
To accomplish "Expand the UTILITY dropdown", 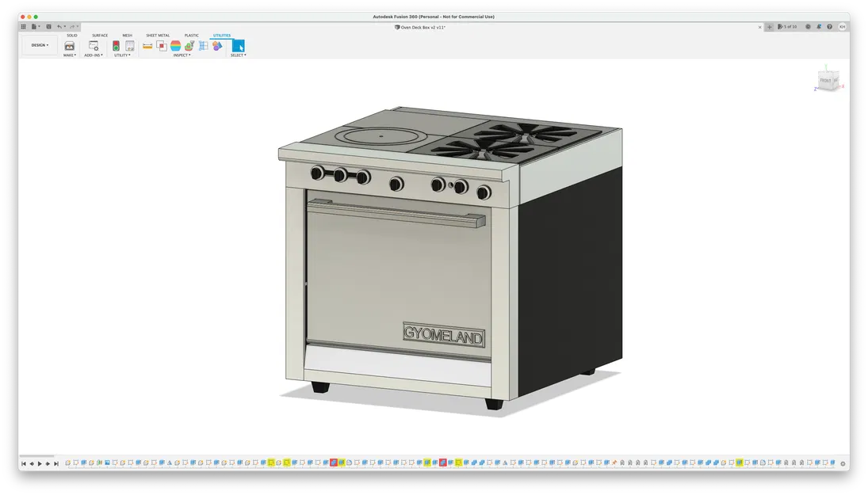I will click(122, 55).
